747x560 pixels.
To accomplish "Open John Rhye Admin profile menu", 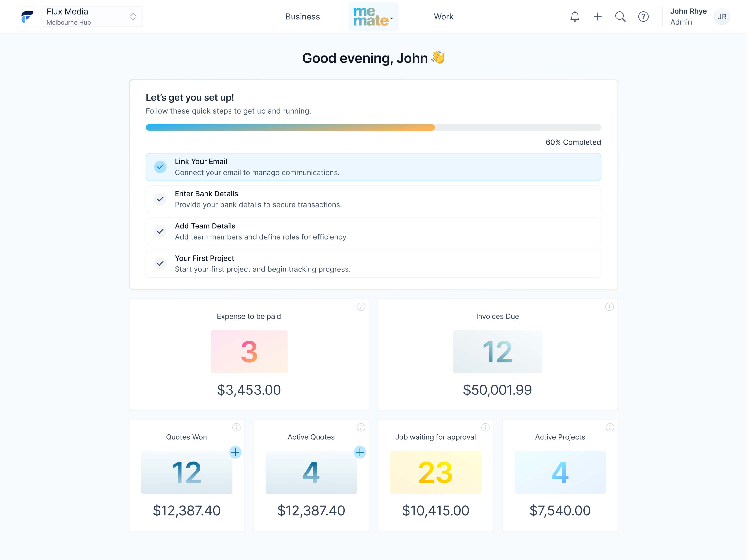I will [x=700, y=17].
